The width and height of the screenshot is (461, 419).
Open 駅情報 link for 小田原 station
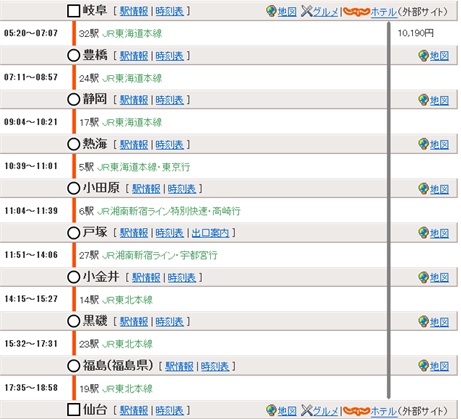146,189
